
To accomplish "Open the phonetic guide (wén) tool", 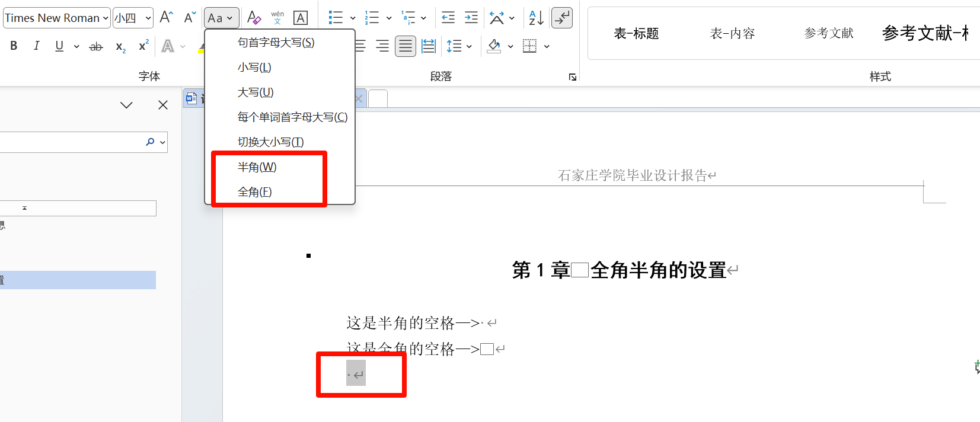I will coord(277,18).
